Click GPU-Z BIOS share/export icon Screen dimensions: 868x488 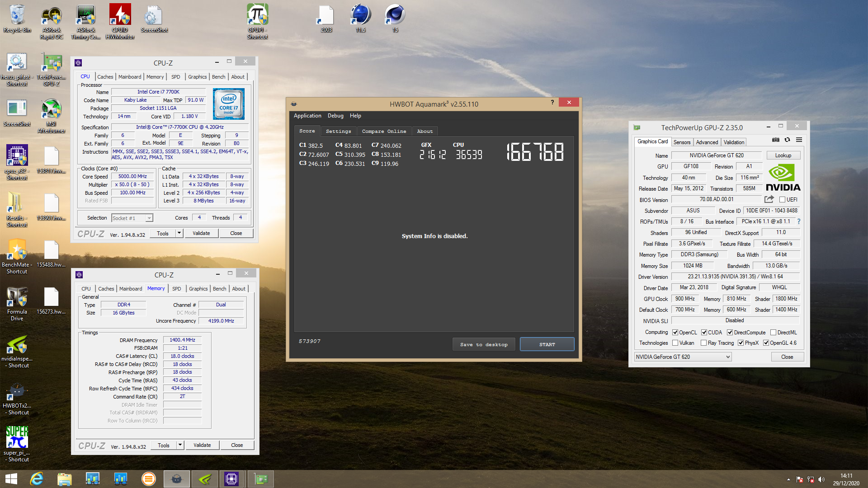(x=769, y=199)
